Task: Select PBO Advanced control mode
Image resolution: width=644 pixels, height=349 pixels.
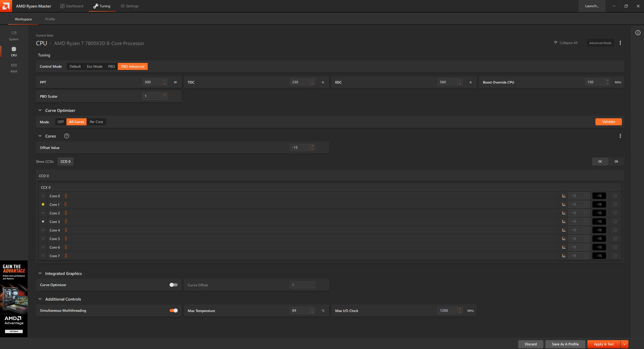Action: pos(133,66)
